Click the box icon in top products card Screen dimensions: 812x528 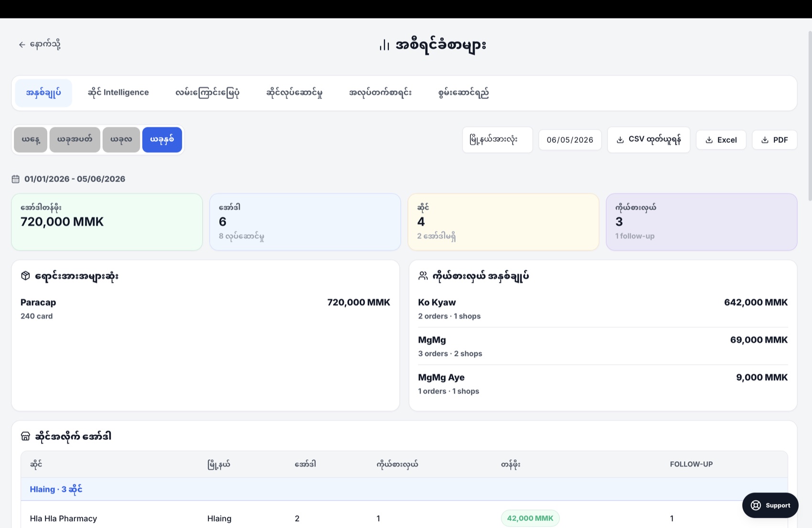[x=26, y=276]
